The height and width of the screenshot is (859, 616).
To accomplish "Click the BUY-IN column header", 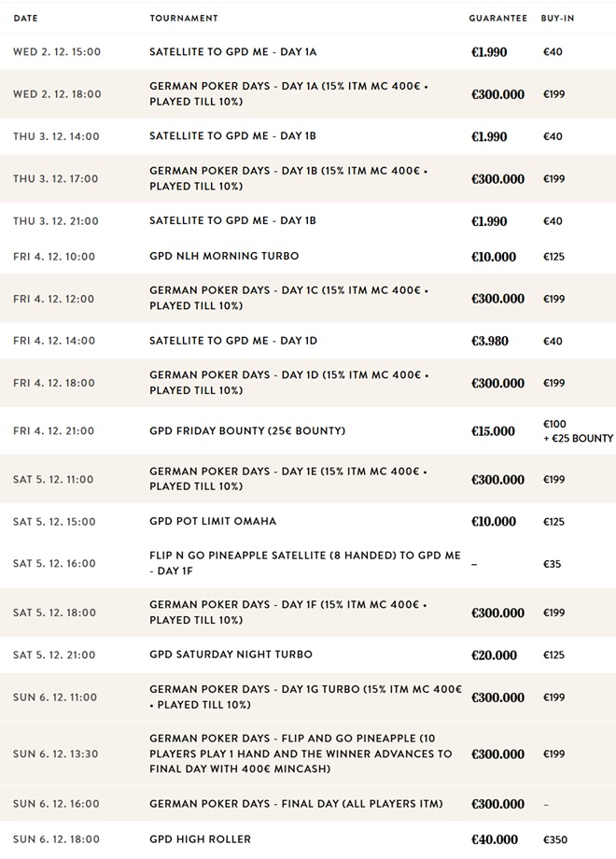I will (x=557, y=18).
